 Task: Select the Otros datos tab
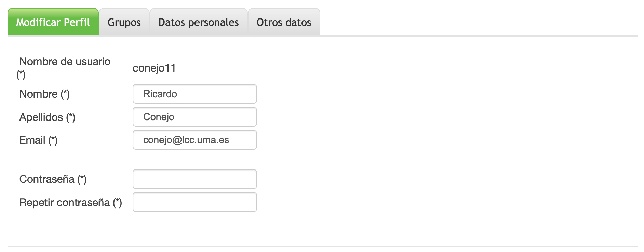pyautogui.click(x=284, y=22)
